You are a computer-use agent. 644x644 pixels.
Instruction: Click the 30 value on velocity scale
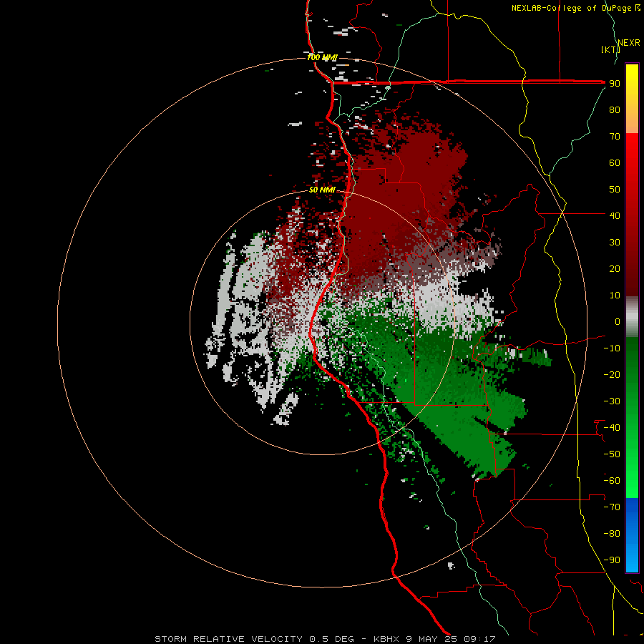615,243
